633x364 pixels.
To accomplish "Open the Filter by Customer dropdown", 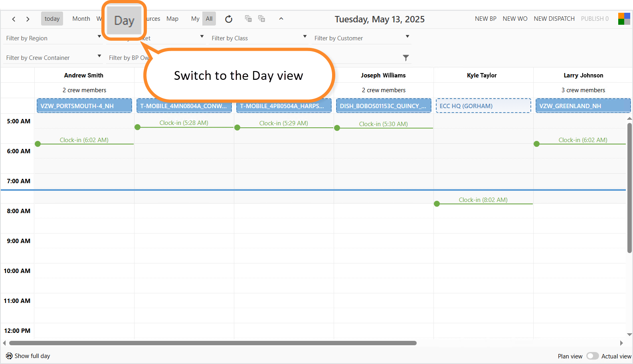I will click(x=362, y=38).
